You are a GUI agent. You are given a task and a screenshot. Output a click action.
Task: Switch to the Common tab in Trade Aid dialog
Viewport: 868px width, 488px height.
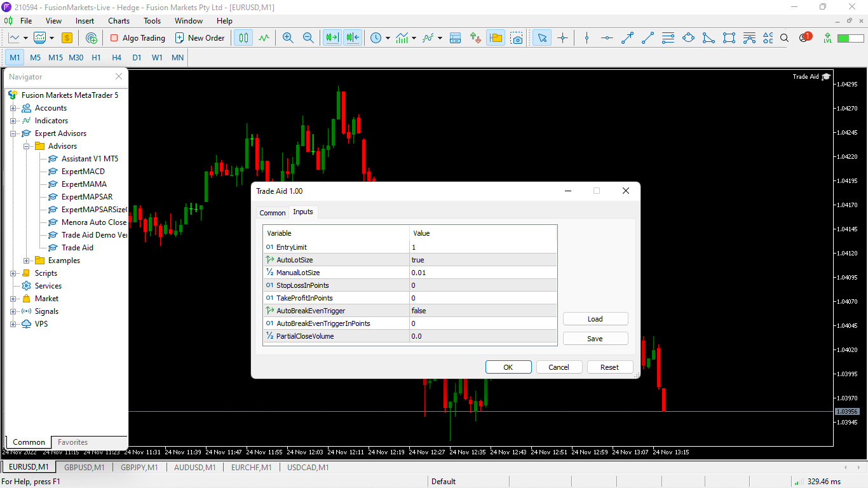(273, 213)
